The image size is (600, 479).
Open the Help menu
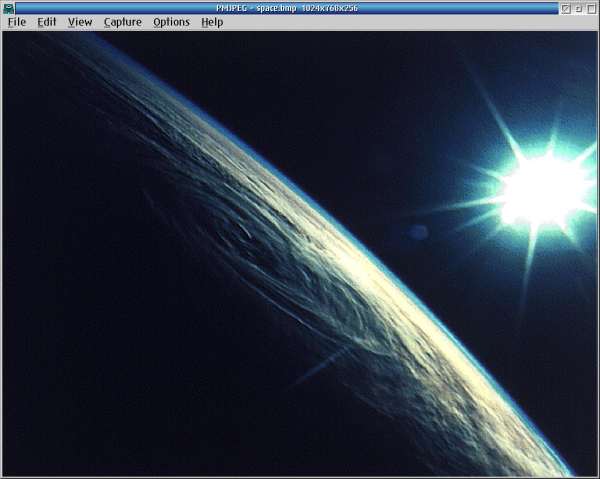click(212, 22)
